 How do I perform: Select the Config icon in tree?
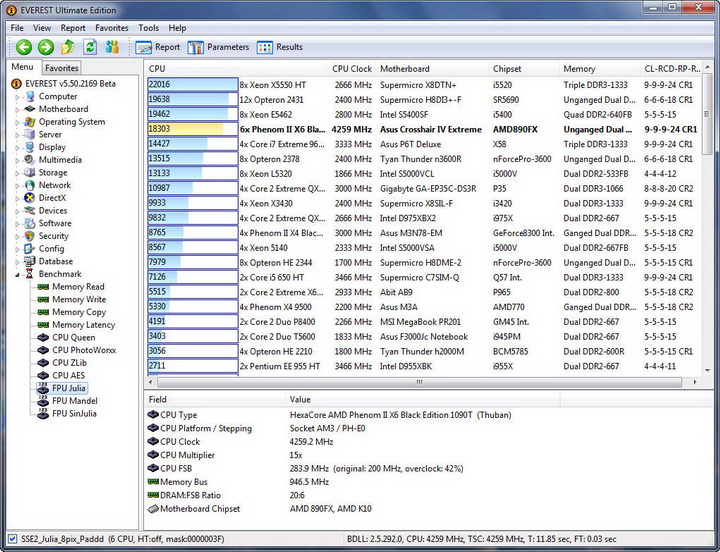coord(30,248)
